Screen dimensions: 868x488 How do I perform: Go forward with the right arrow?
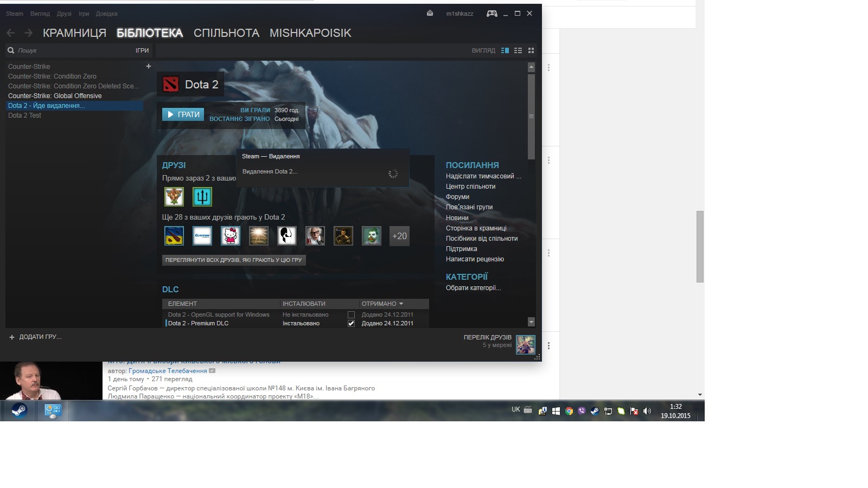[28, 33]
